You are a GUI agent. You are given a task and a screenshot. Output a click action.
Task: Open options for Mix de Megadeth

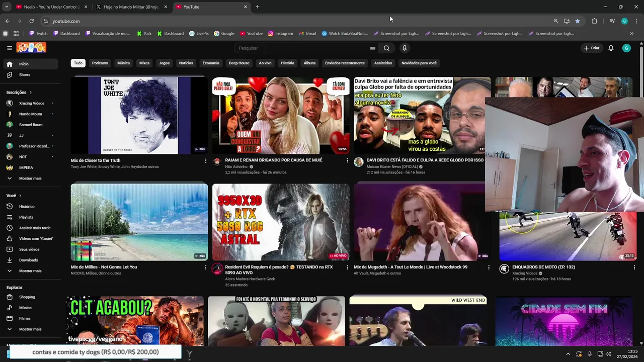[x=489, y=267]
